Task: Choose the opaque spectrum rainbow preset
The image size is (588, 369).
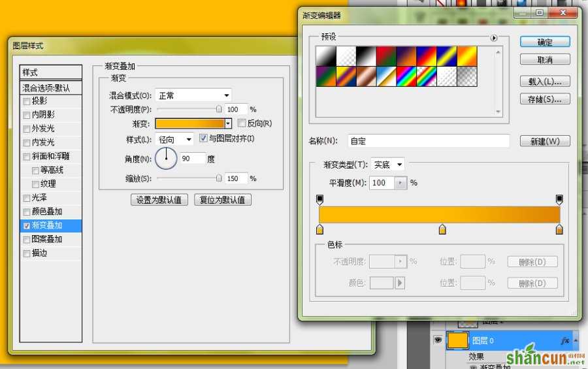Action: (406, 76)
